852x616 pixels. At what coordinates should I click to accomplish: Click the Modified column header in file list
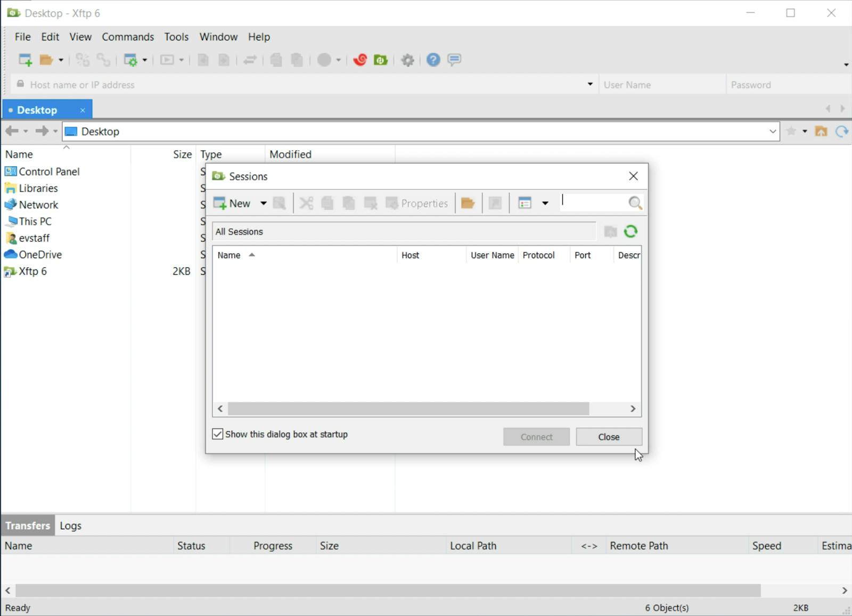(330, 154)
